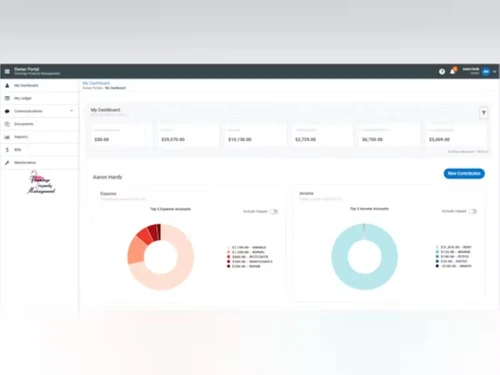The width and height of the screenshot is (500, 375).
Task: Expand the user account dropdown arrow
Action: 495,71
